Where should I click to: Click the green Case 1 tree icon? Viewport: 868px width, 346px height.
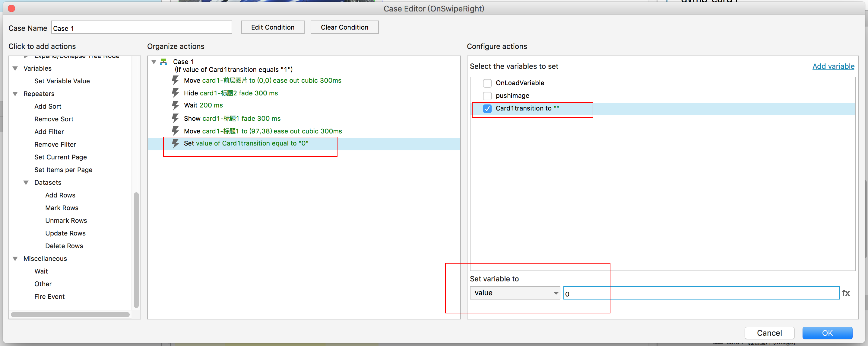coord(164,62)
